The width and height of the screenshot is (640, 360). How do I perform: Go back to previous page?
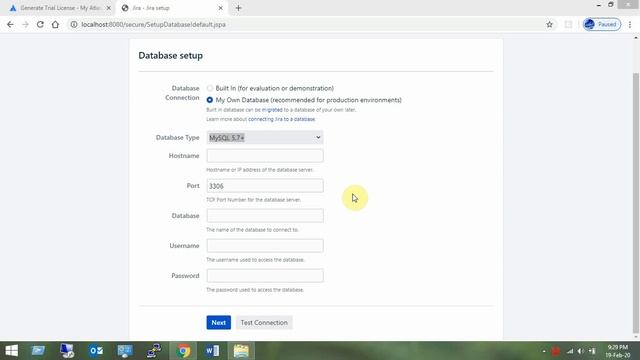[10, 24]
